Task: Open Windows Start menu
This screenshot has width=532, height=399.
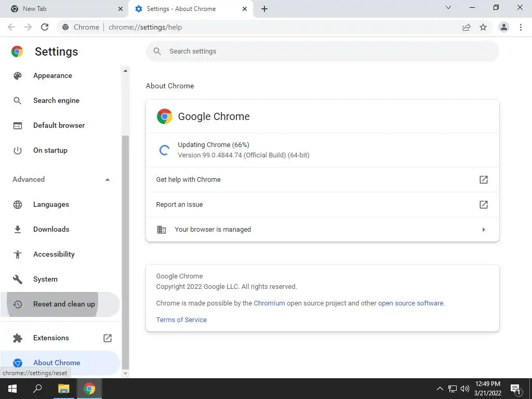Action: point(12,389)
